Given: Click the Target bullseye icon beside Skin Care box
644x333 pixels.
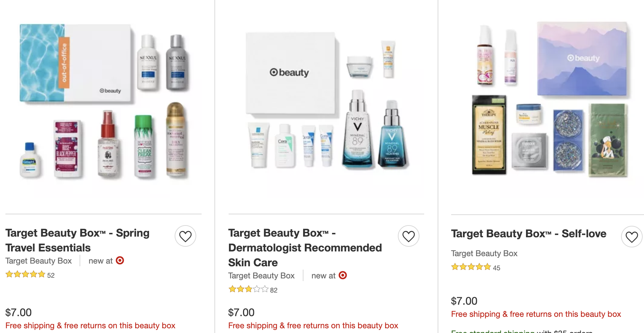Looking at the screenshot, I should (343, 275).
